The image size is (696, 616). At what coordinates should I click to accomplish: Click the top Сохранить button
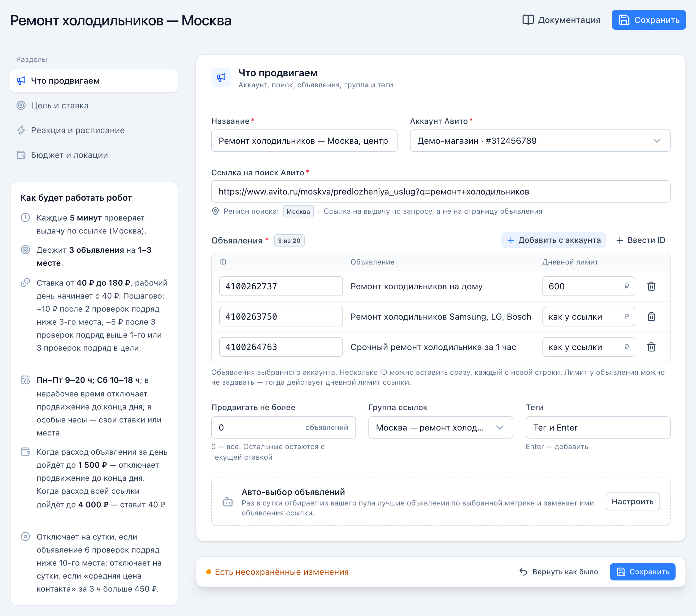648,20
